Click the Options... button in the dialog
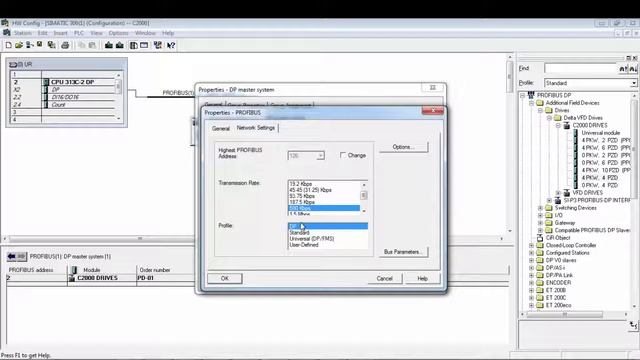The height and width of the screenshot is (360, 640). [x=404, y=147]
